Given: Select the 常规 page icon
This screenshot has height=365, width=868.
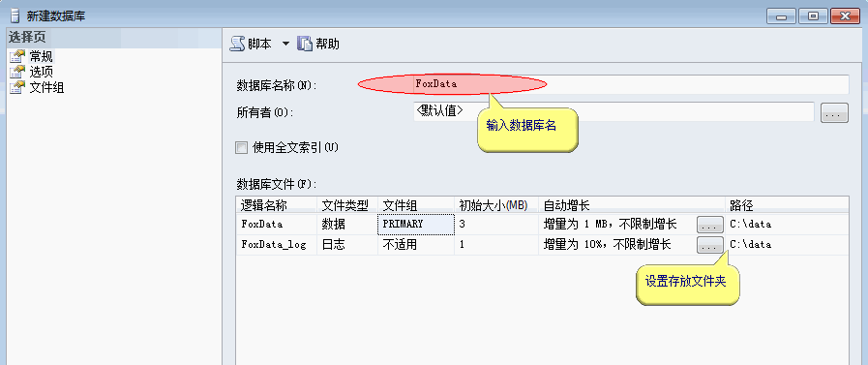Looking at the screenshot, I should point(18,56).
